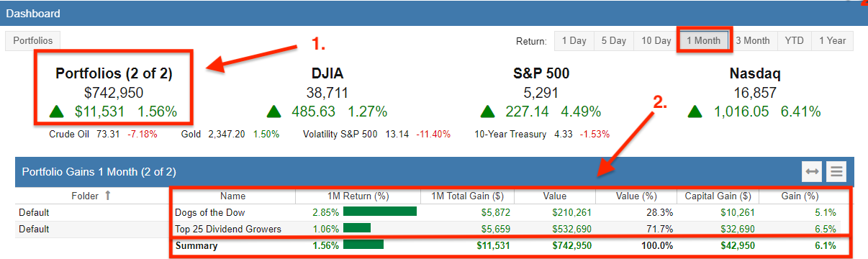The width and height of the screenshot is (868, 259).
Task: Click the Value (%) column header
Action: pyautogui.click(x=636, y=196)
